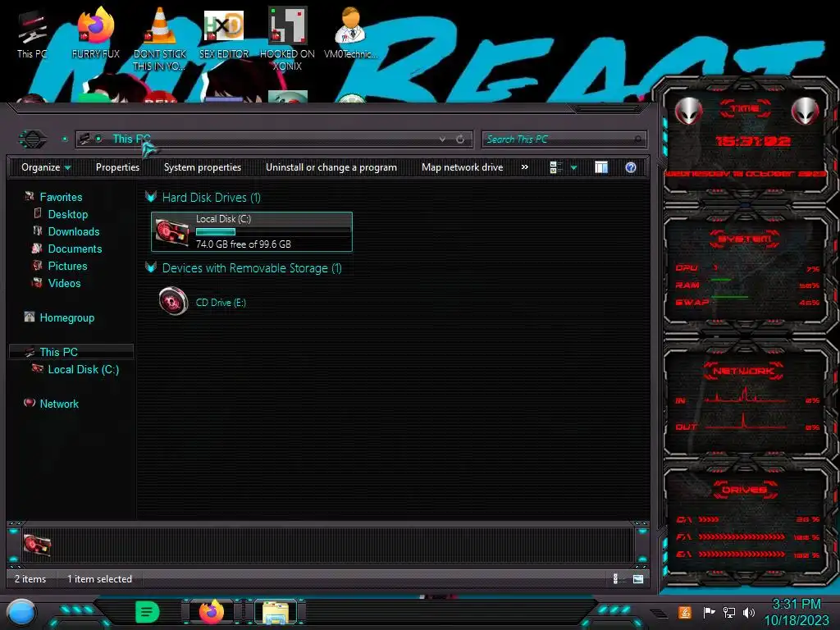Click Uninstall or change a program
Screen dimensions: 840x630
pyautogui.click(x=331, y=167)
